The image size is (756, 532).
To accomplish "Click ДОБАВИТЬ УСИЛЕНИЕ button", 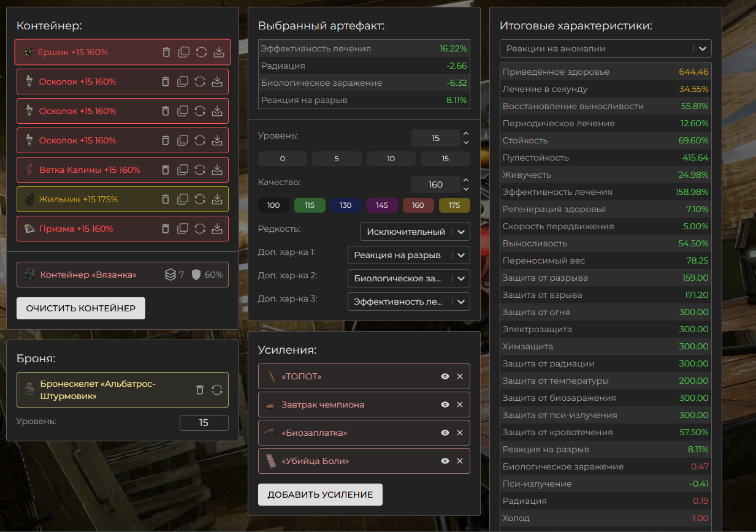I will click(320, 495).
